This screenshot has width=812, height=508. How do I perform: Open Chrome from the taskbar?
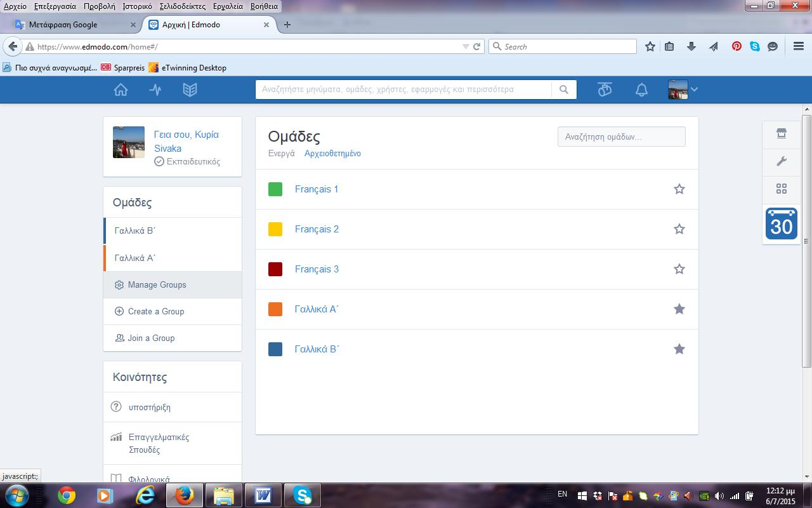coord(67,495)
